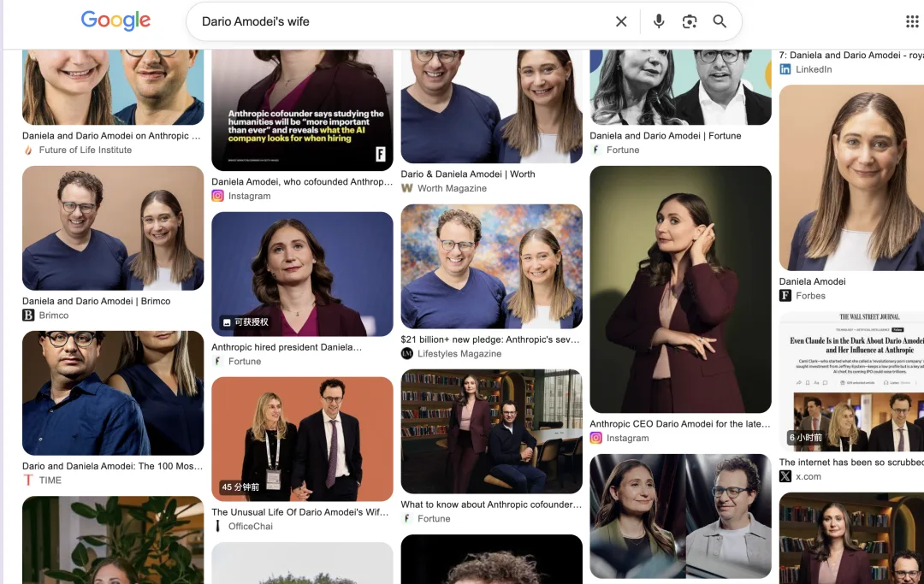The image size is (924, 584).
Task: Clear the search box with the X icon
Action: click(621, 21)
